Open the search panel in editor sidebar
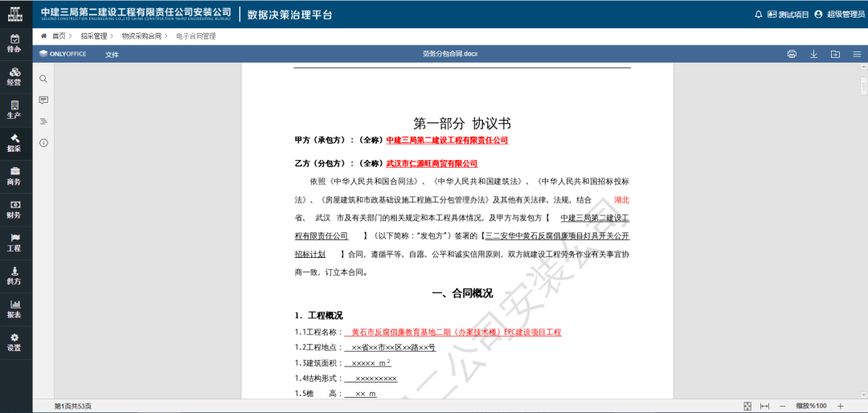Image resolution: width=868 pixels, height=413 pixels. 43,80
